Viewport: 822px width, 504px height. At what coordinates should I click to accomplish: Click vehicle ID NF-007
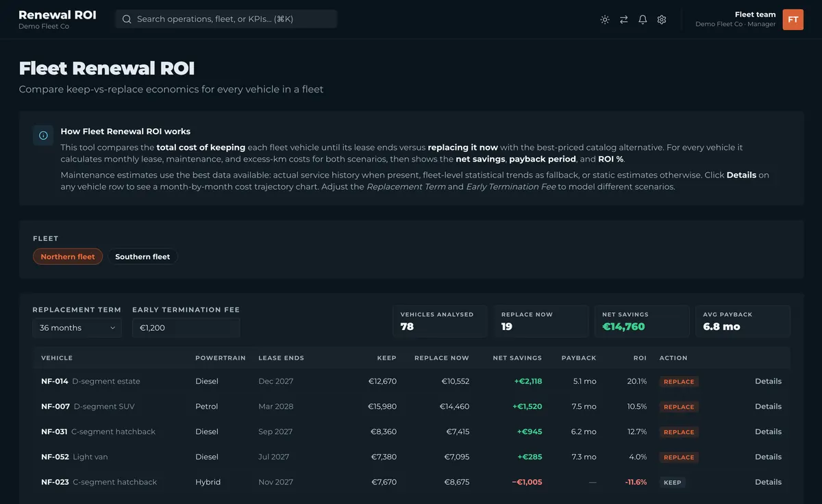click(55, 407)
